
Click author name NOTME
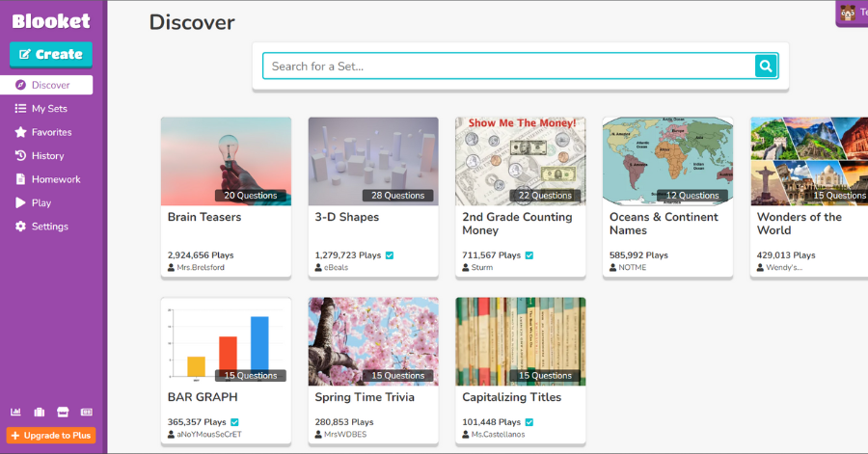coord(632,268)
